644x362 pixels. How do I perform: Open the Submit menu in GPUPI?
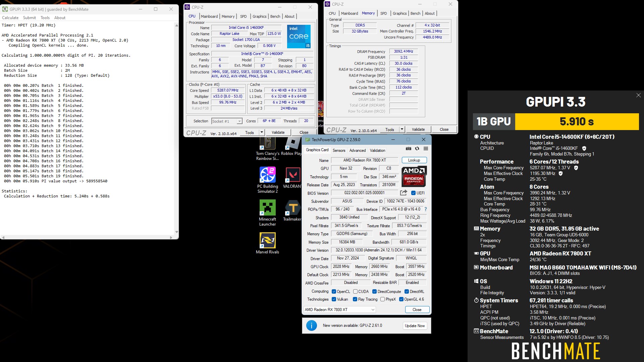tap(30, 18)
